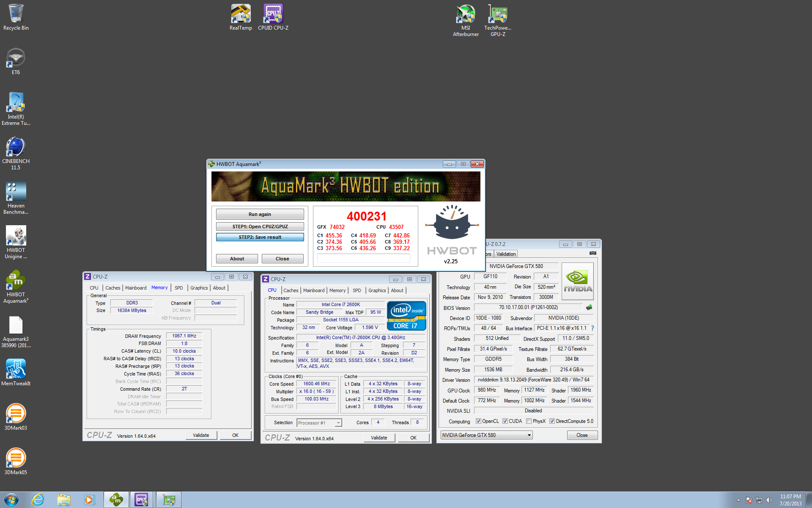Open TechPowerUp GPU-Z desktop shortcut
The image size is (812, 508).
pos(498,20)
